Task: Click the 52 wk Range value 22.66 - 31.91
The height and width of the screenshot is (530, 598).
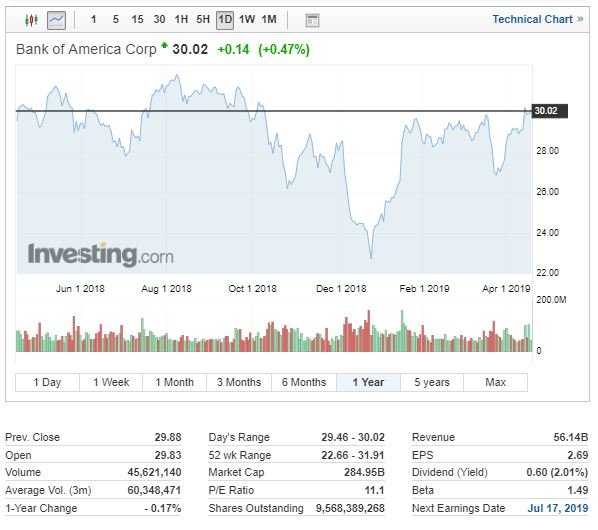Action: pos(353,455)
